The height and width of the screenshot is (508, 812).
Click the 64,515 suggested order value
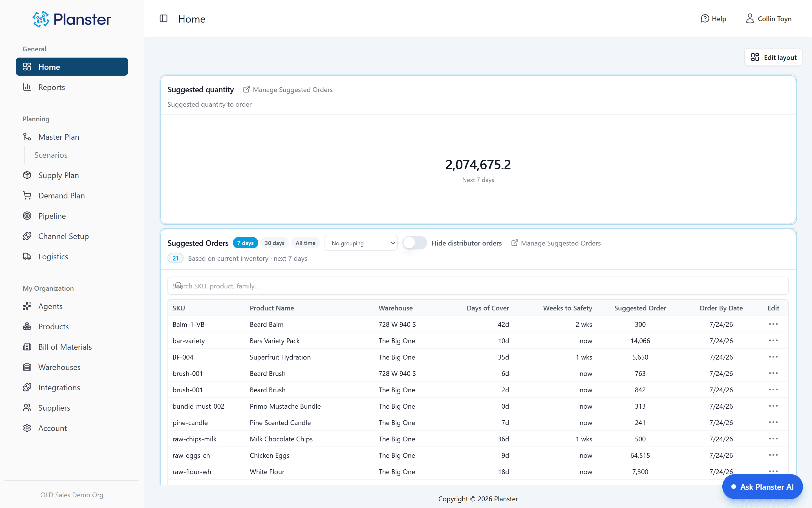tap(640, 455)
